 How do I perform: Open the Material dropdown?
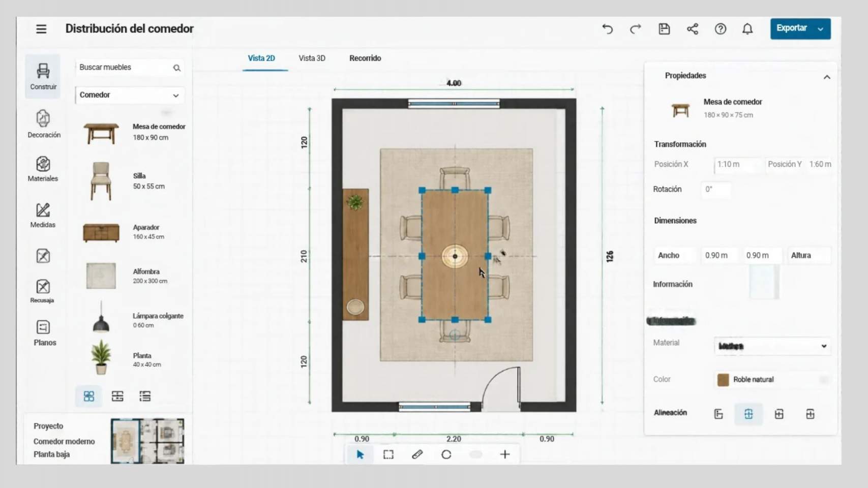(772, 346)
